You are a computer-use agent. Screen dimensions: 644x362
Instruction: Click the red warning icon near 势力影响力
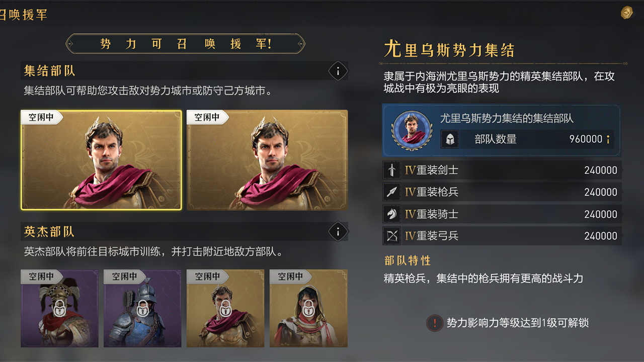(x=434, y=323)
